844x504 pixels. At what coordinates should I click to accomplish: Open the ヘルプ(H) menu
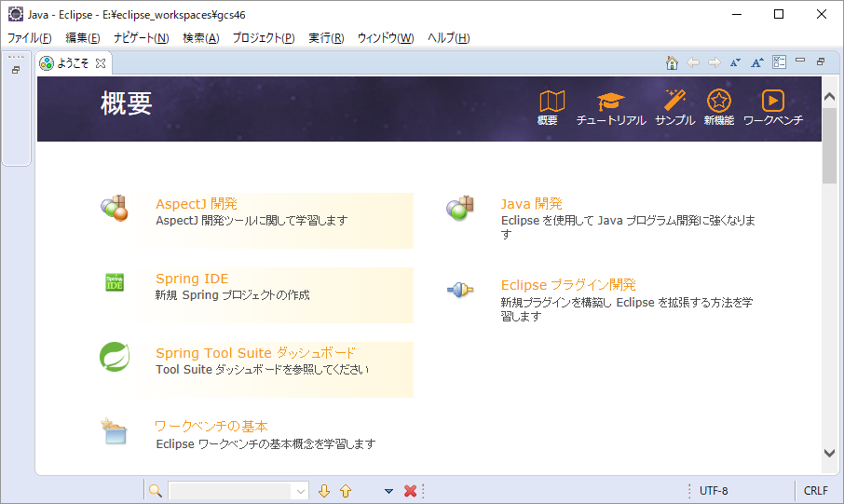click(x=448, y=37)
